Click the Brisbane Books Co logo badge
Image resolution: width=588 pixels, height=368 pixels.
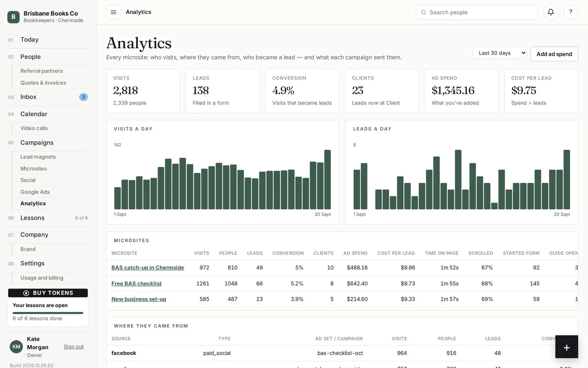click(x=14, y=17)
